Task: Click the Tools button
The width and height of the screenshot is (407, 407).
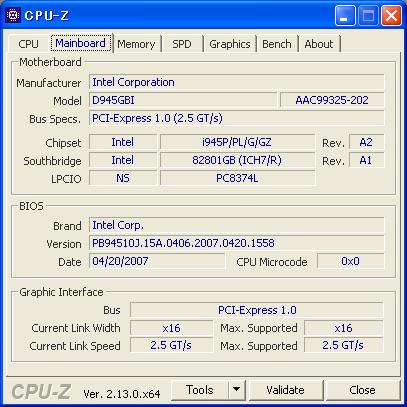Action: [x=200, y=390]
